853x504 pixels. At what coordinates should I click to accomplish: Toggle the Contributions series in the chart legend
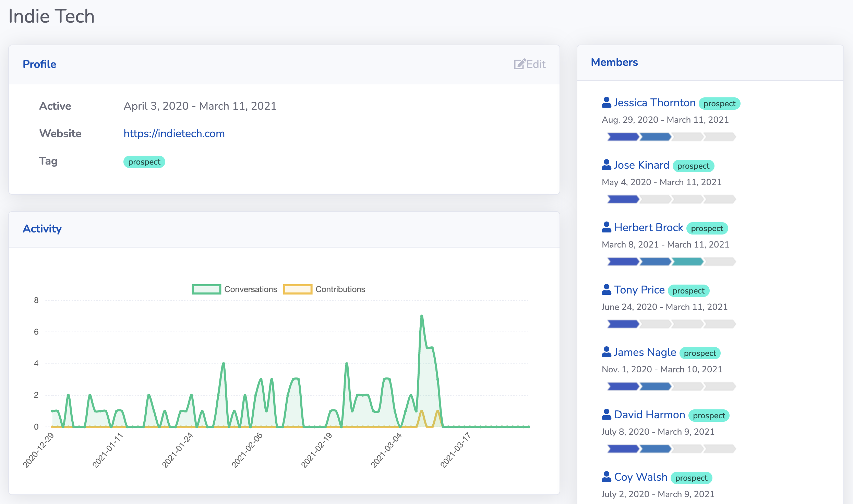pyautogui.click(x=324, y=289)
